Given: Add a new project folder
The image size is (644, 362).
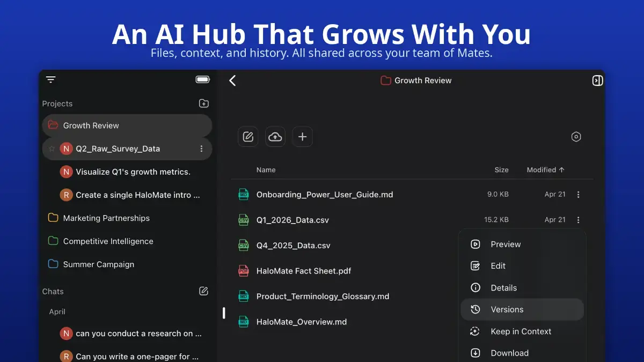Looking at the screenshot, I should coord(203,104).
